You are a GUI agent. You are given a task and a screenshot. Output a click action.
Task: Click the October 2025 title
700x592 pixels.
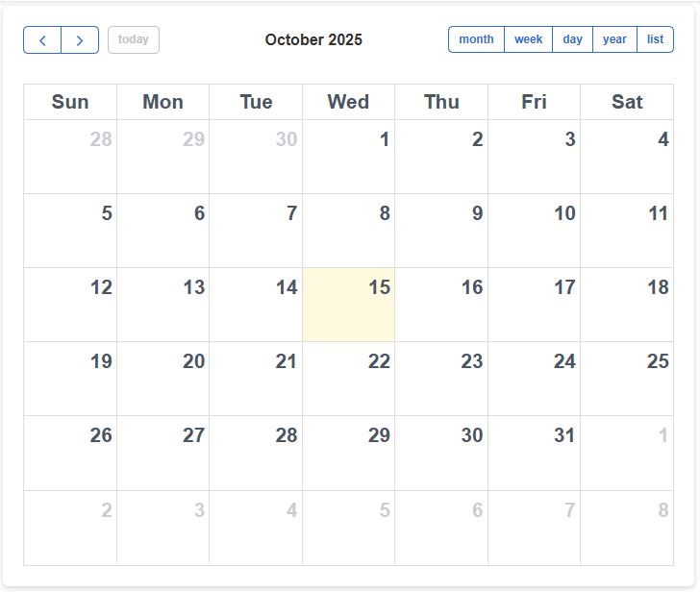click(x=313, y=39)
